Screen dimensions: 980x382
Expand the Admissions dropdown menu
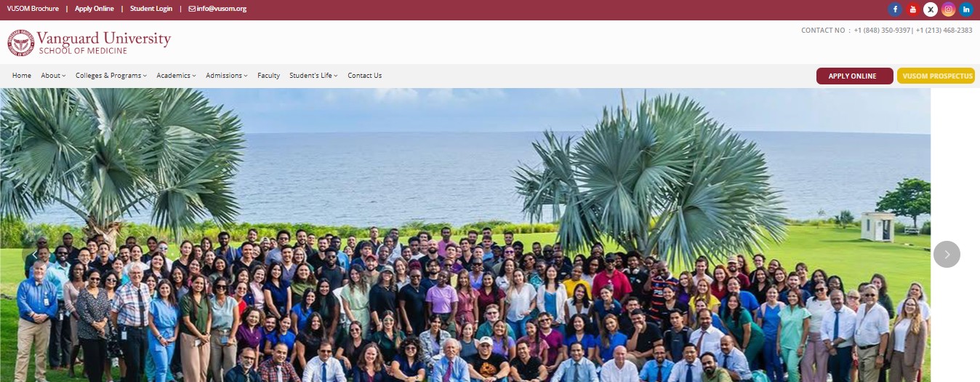227,76
